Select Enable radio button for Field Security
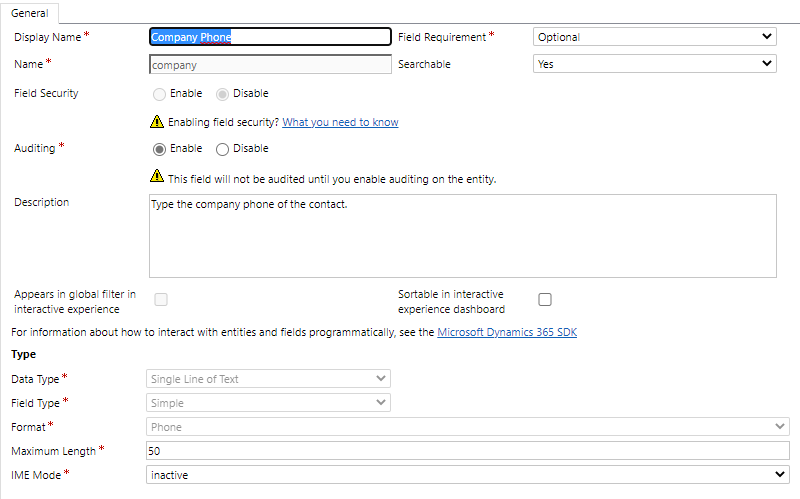The height and width of the screenshot is (499, 800). click(x=159, y=94)
